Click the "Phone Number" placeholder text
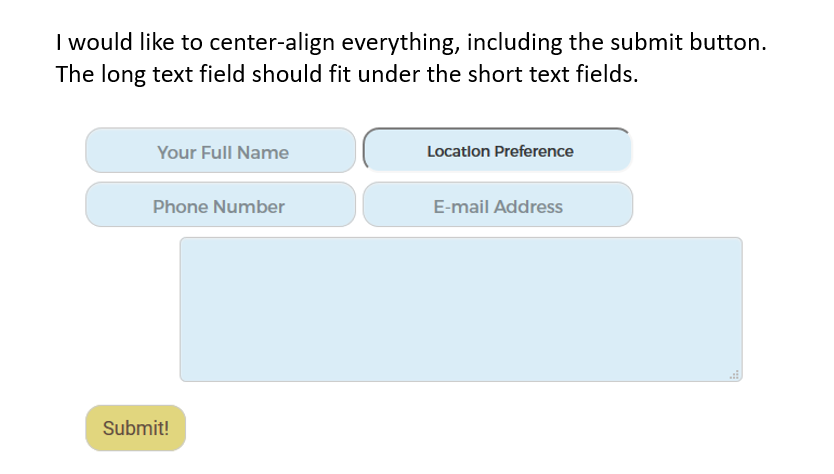 point(219,207)
